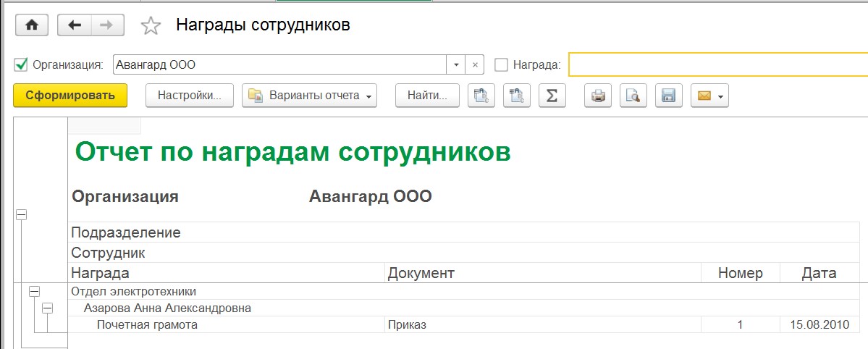Select the Отдел электротехники row
Viewport: 868px width, 349px height.
pyautogui.click(x=464, y=291)
